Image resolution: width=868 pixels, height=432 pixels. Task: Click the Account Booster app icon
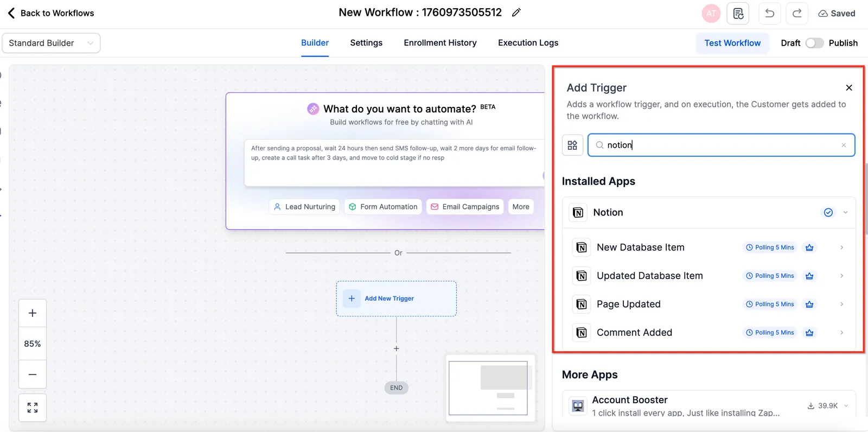coord(578,406)
